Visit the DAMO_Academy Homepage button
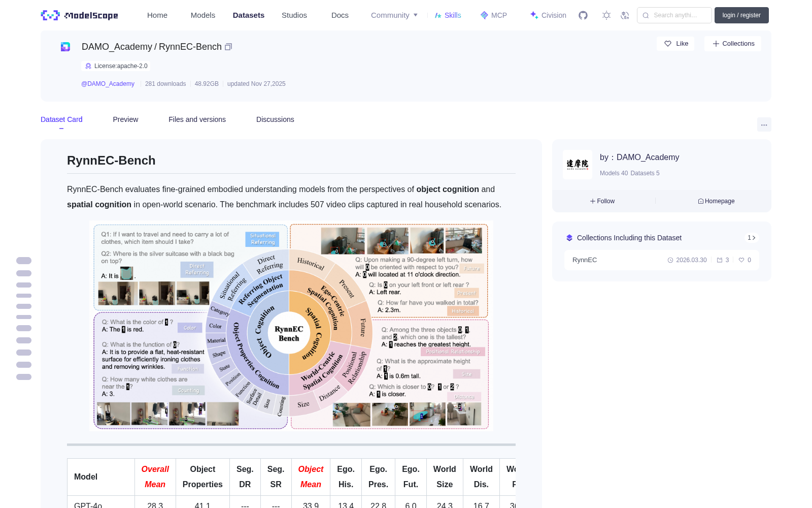The width and height of the screenshot is (812, 508). pyautogui.click(x=716, y=201)
